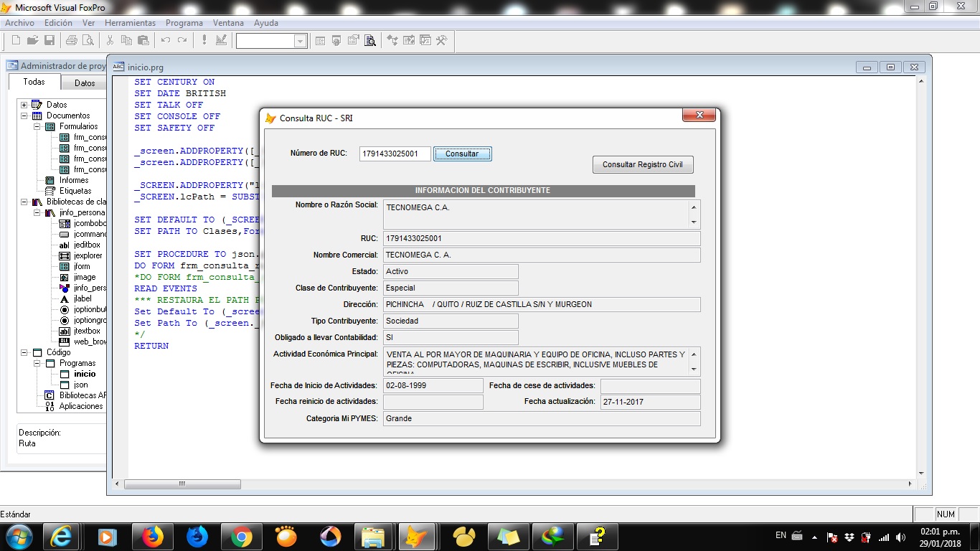
Task: Click the Dirección text field
Action: point(542,304)
